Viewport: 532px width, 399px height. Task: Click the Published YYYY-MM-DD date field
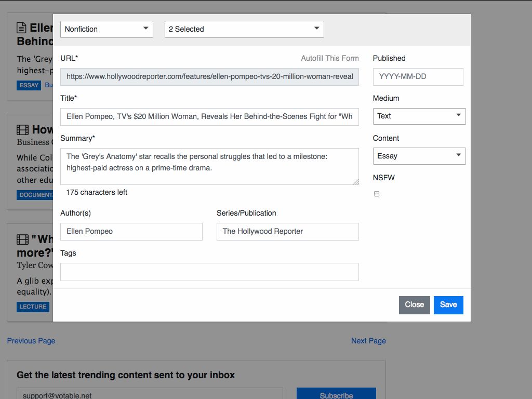point(418,76)
